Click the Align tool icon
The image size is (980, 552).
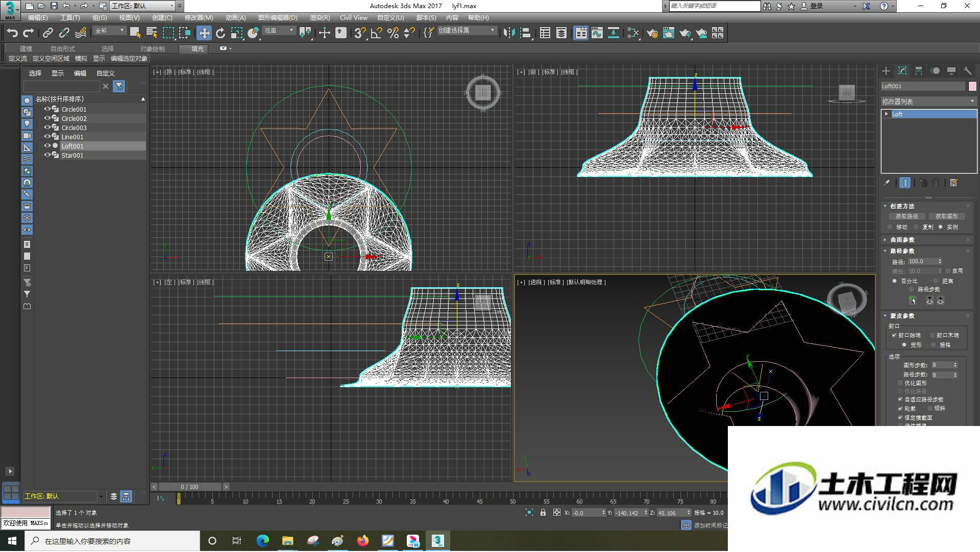525,33
